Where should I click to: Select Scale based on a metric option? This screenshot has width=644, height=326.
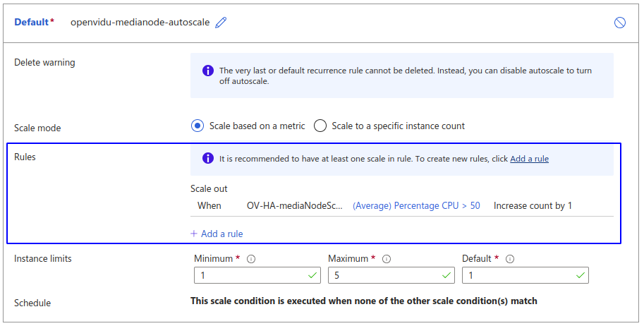click(198, 126)
